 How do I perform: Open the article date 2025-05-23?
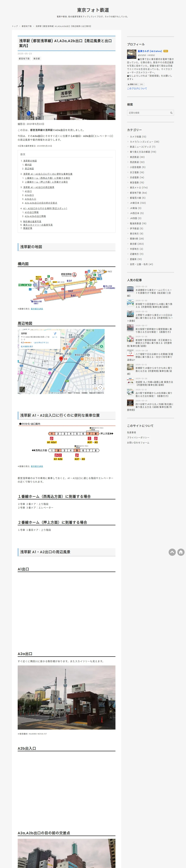pyautogui.click(x=25, y=54)
